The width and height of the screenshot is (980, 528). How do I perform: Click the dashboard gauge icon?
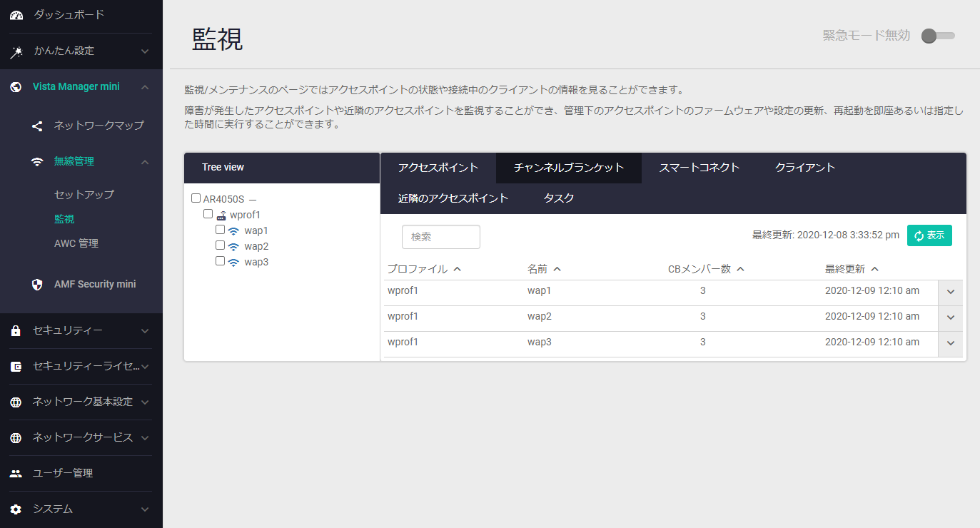point(16,15)
